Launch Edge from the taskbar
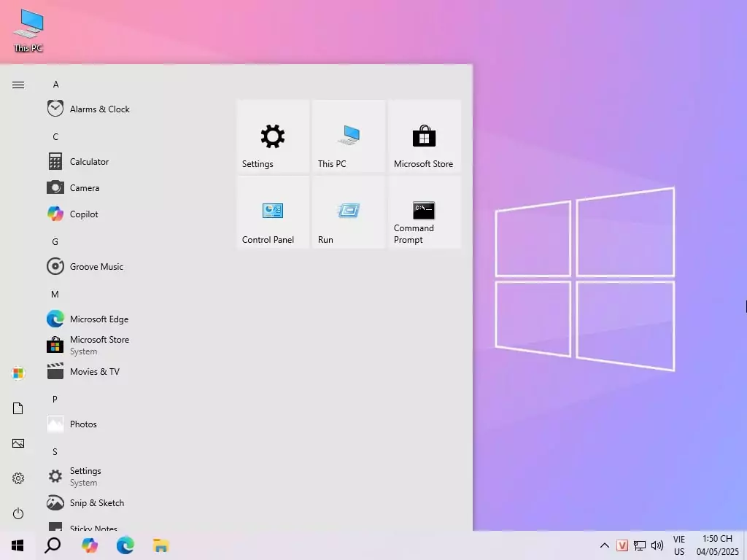The height and width of the screenshot is (560, 747). 125,545
